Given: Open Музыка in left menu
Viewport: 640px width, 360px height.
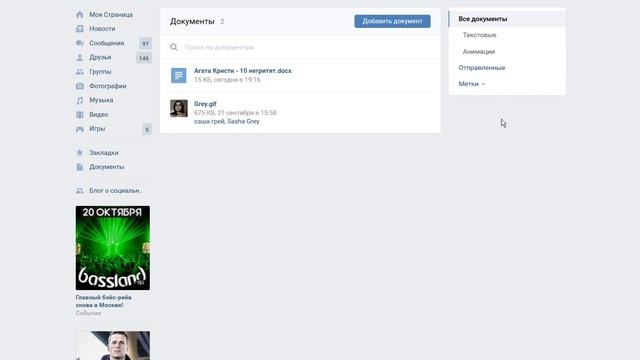Looking at the screenshot, I should pyautogui.click(x=101, y=100).
